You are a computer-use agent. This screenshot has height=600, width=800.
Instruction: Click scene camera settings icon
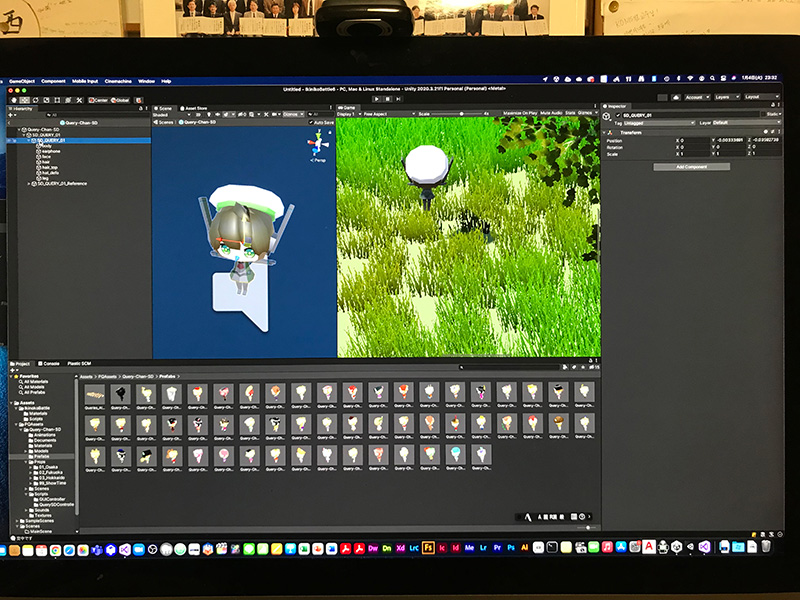tap(275, 115)
